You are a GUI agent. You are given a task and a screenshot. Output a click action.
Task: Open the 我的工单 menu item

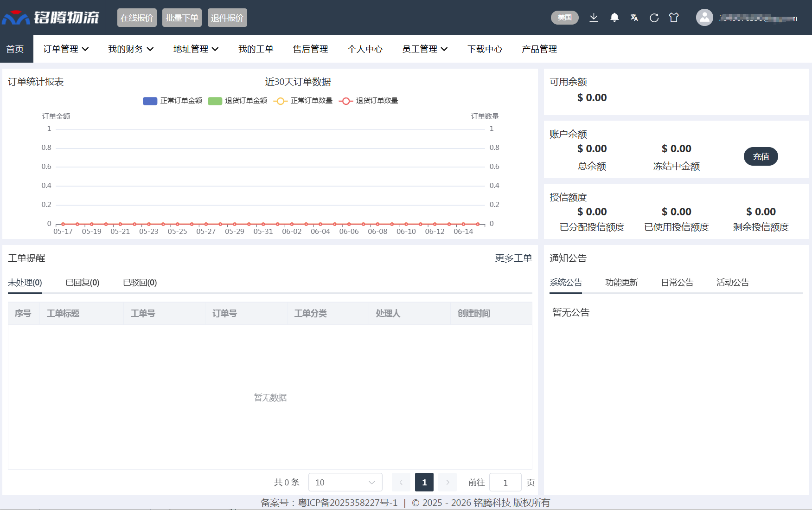click(256, 49)
